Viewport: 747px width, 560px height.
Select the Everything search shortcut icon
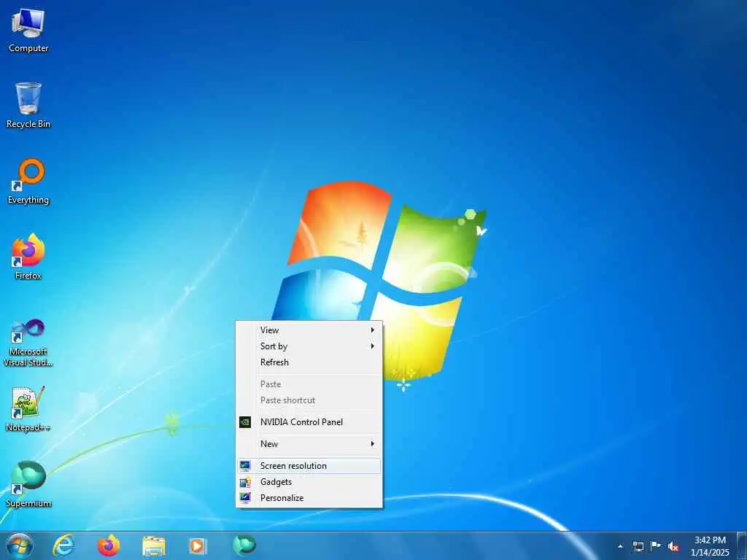[x=28, y=182]
